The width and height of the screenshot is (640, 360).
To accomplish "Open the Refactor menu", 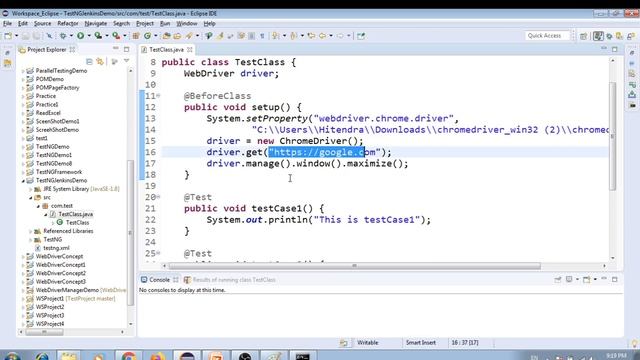I will (68, 24).
